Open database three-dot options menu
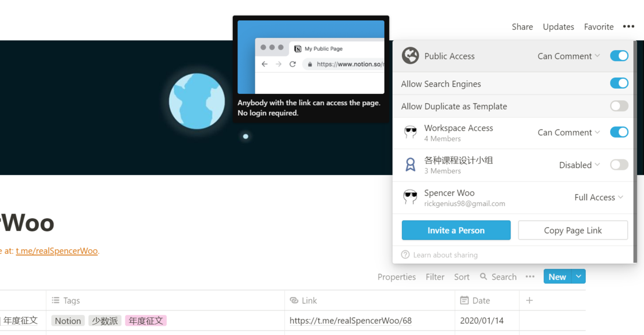The width and height of the screenshot is (644, 335). pyautogui.click(x=530, y=277)
